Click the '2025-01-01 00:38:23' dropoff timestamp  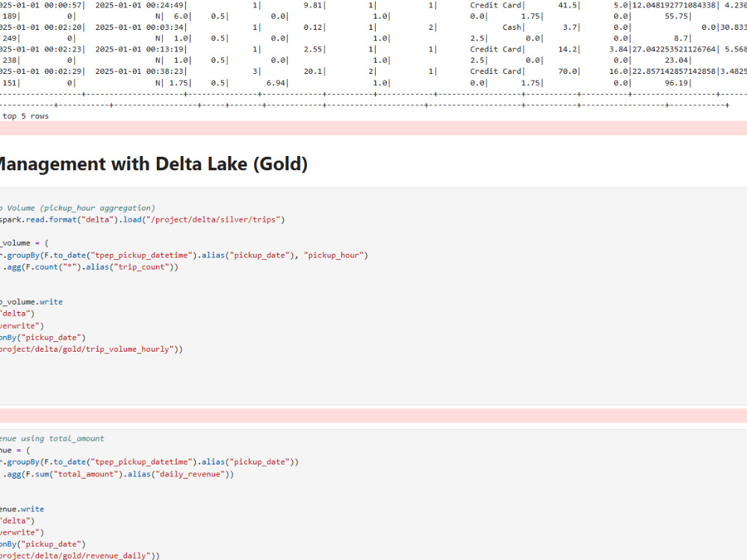coord(140,71)
